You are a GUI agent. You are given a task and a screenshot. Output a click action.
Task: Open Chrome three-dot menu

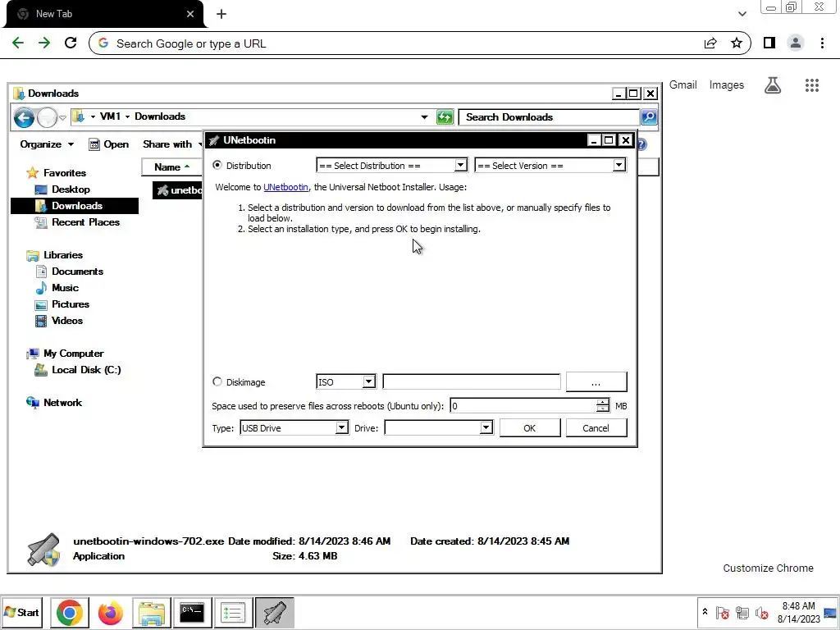coord(822,43)
